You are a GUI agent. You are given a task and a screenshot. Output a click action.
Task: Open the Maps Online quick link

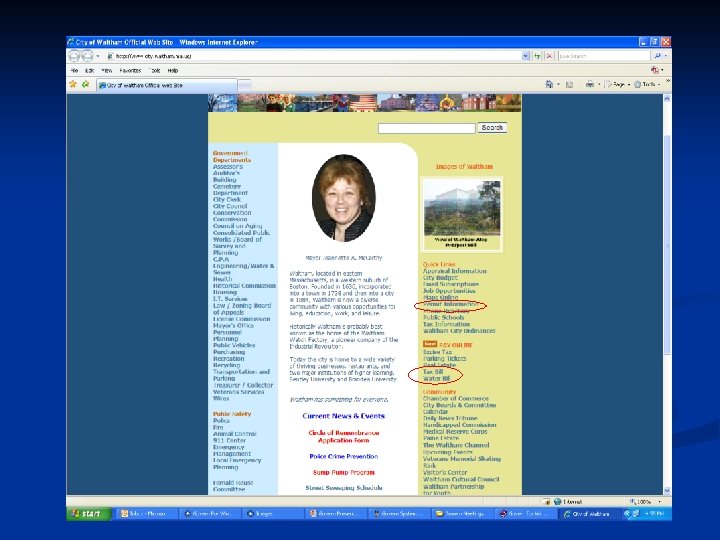(x=440, y=298)
